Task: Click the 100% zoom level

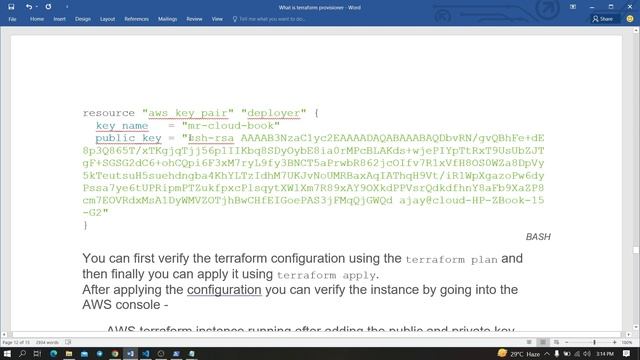Action: (x=627, y=342)
